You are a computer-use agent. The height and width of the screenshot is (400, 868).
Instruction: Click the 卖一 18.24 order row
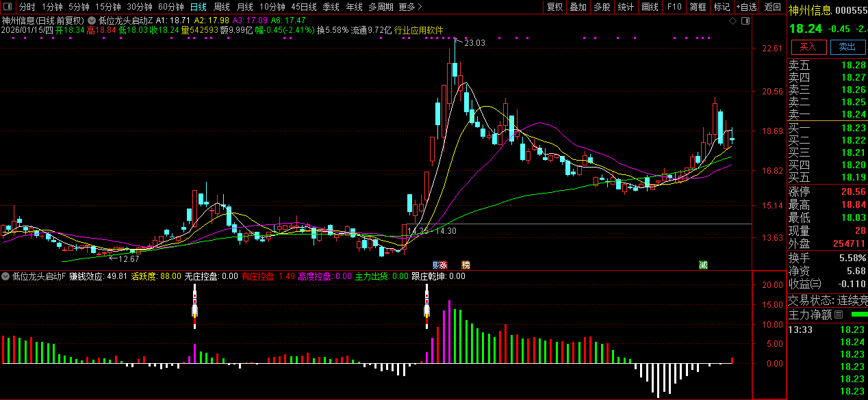(828, 114)
